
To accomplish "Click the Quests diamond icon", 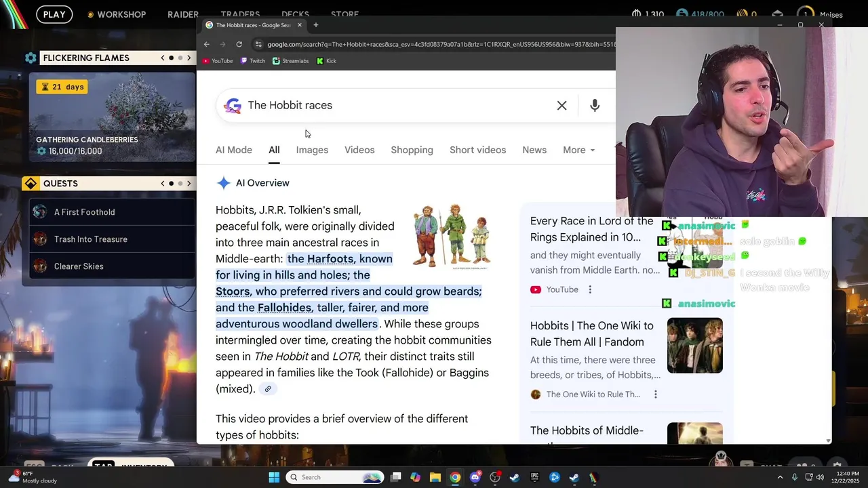I will (x=31, y=184).
